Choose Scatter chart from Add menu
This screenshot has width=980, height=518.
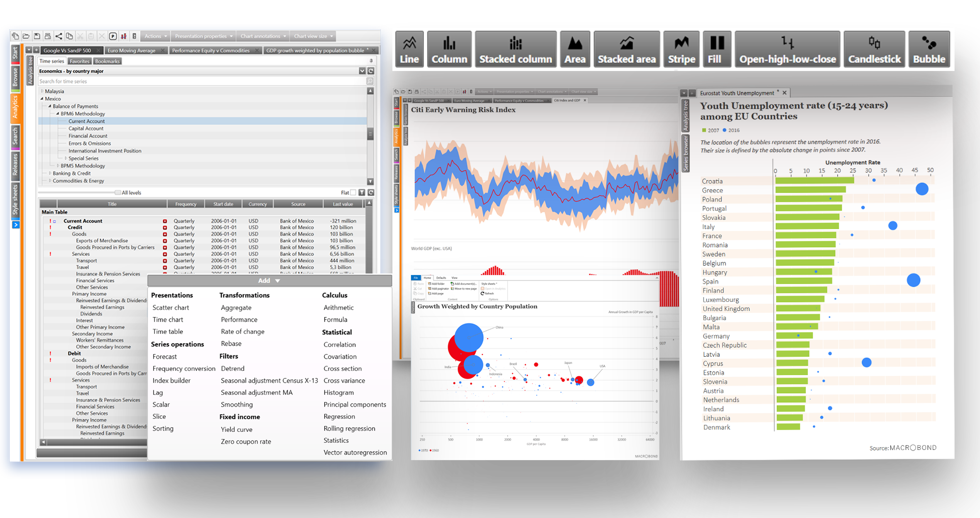pyautogui.click(x=171, y=307)
